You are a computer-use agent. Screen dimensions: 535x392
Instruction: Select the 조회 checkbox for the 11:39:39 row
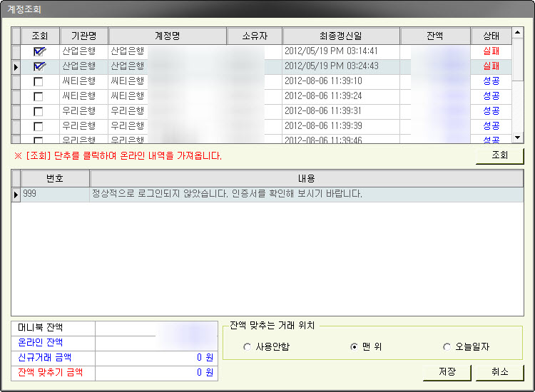tap(39, 126)
